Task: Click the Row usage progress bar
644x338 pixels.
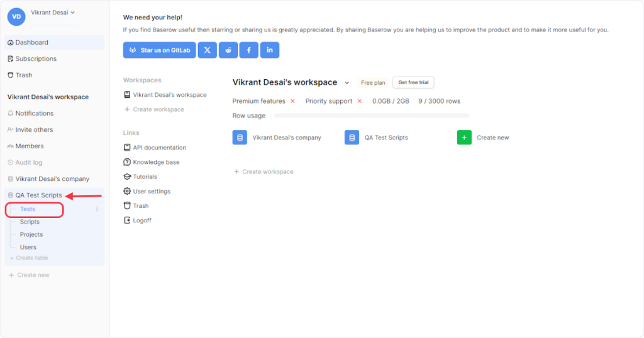Action: (372, 116)
